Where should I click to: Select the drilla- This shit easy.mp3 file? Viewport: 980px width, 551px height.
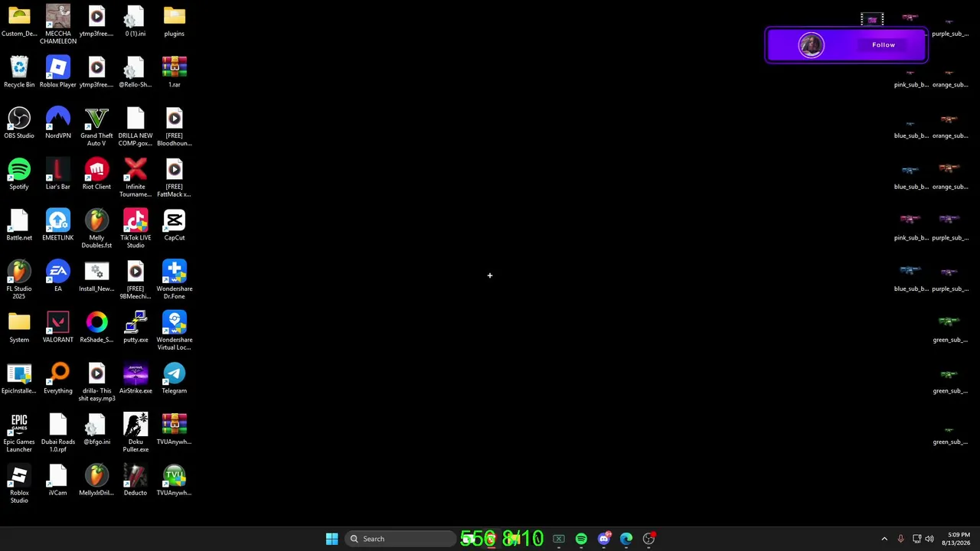click(96, 382)
